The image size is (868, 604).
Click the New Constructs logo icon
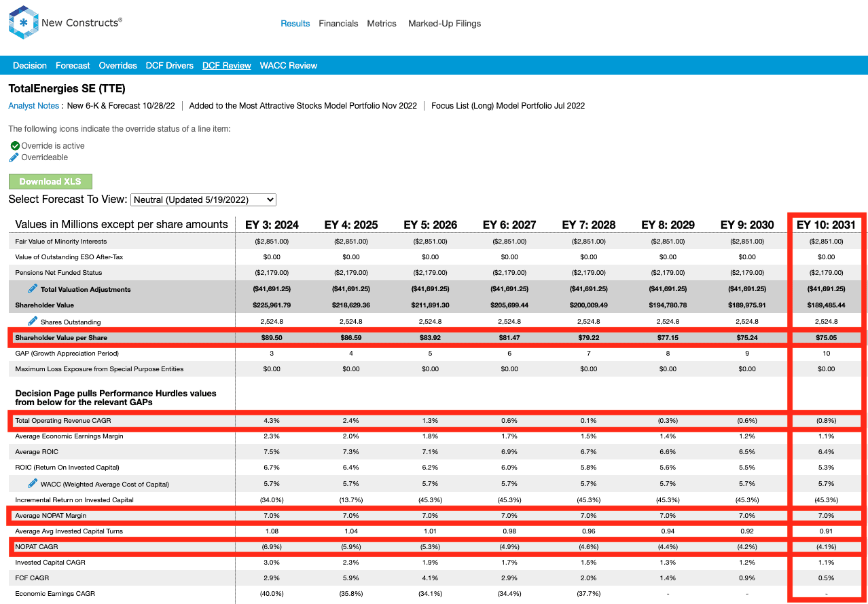tap(23, 22)
